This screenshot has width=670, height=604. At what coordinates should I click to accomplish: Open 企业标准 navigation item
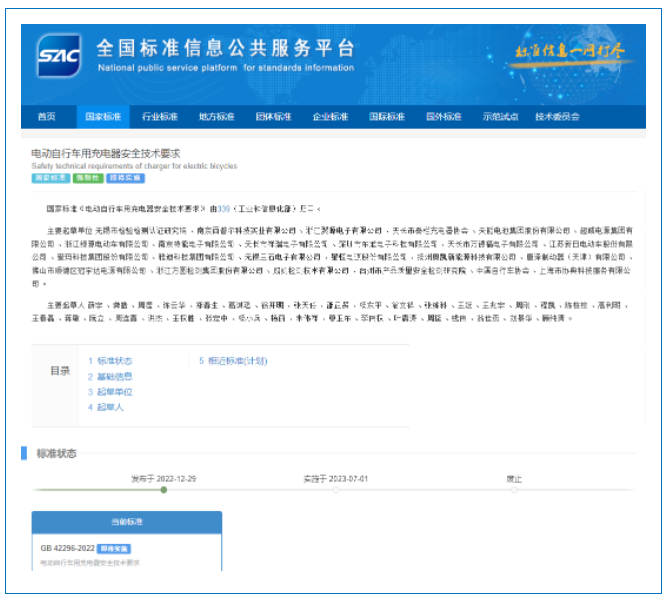pos(330,117)
